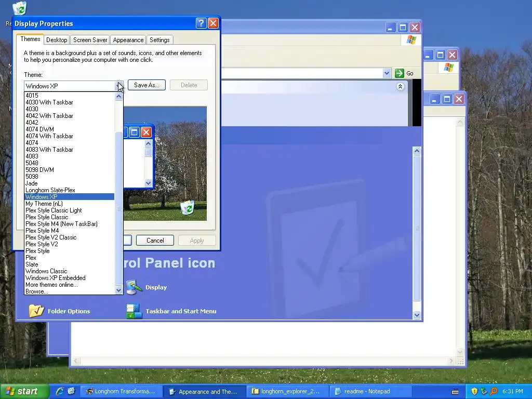Click the Display Properties help question mark

tap(201, 23)
